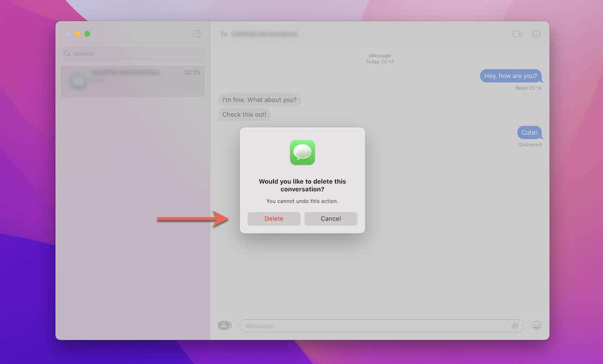The width and height of the screenshot is (603, 364).
Task: Click the contact avatar in the conversation list
Action: tap(78, 81)
